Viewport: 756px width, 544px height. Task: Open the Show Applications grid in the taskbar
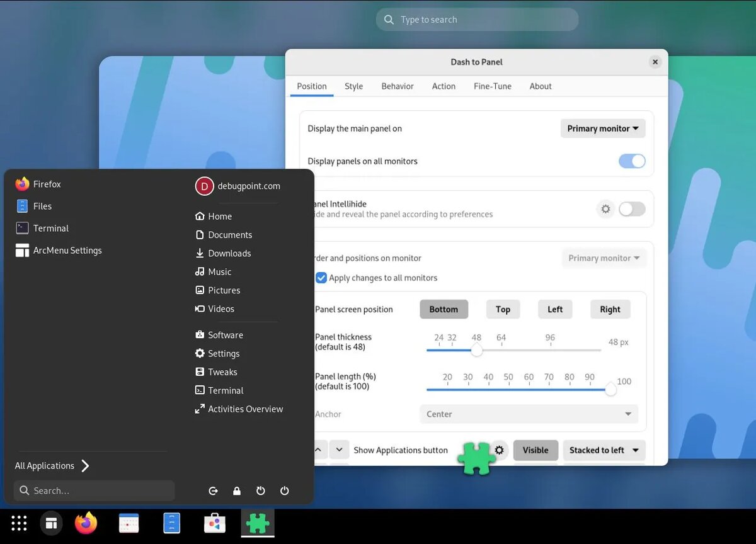(x=19, y=523)
